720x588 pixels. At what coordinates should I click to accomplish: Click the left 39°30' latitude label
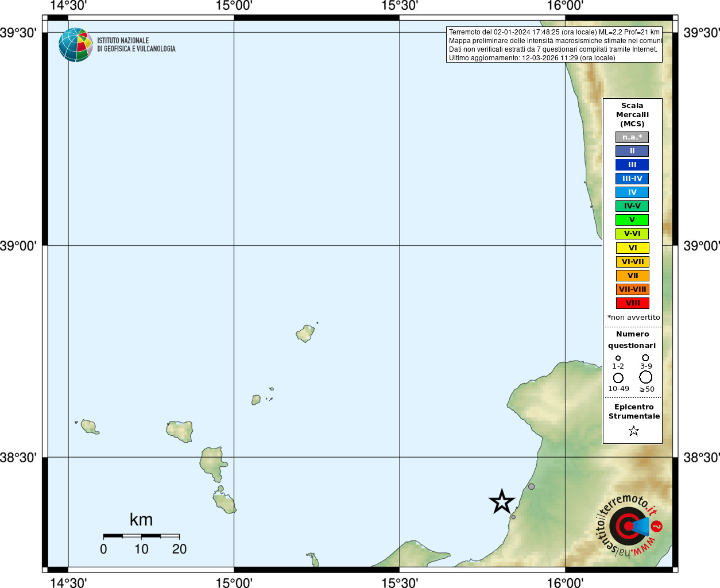[x=19, y=33]
